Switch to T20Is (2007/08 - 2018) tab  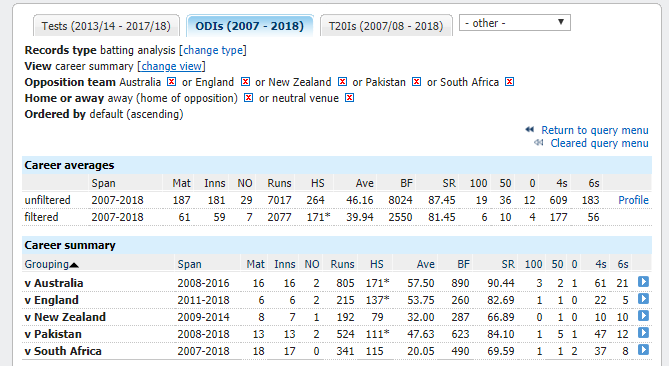[386, 26]
